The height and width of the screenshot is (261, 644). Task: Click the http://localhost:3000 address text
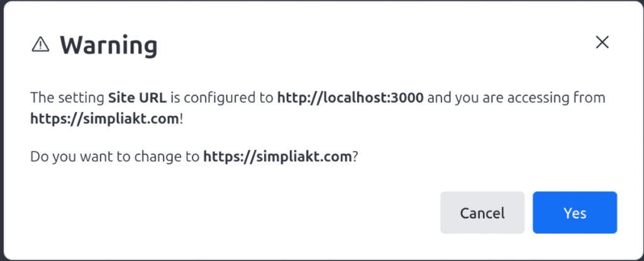[350, 98]
